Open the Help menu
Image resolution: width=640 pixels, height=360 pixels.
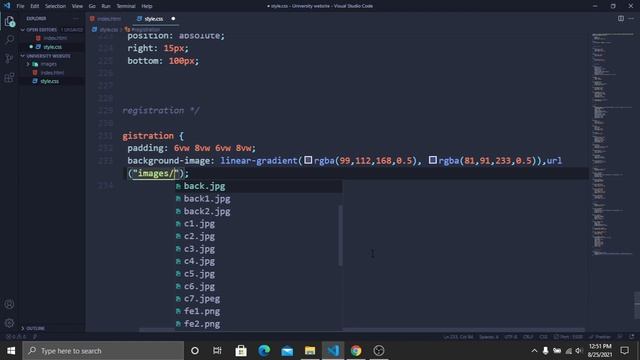click(147, 6)
